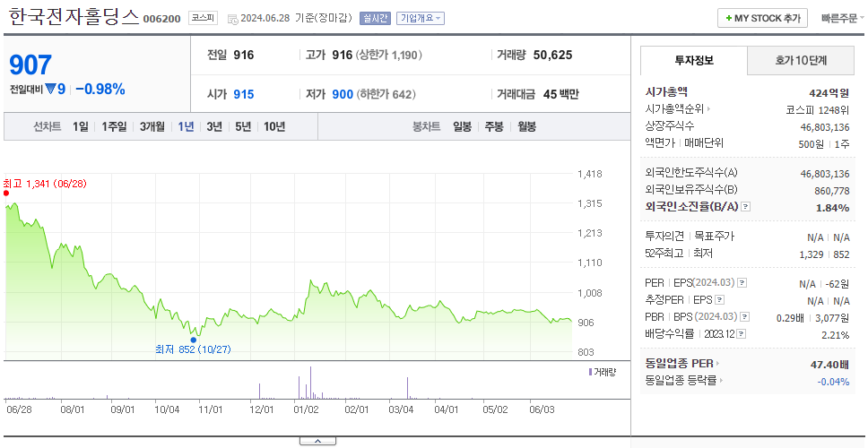
Task: Click the 배당수익률 value 2.21%
Action: pos(836,335)
